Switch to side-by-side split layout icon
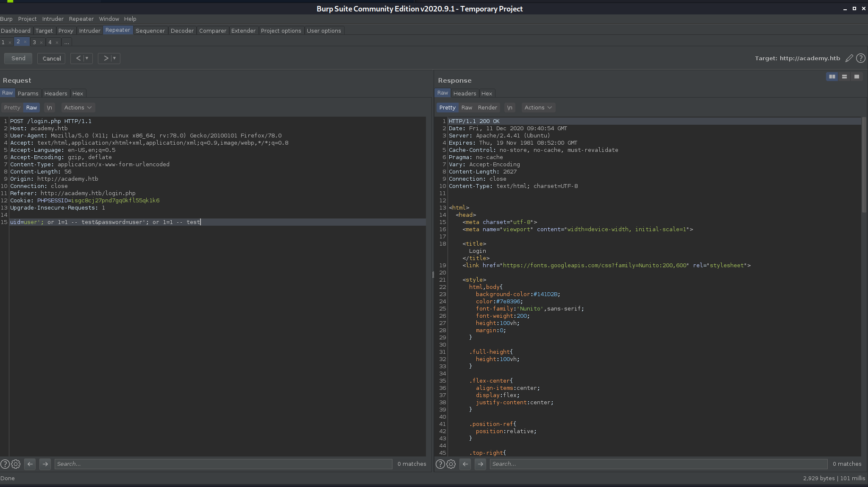This screenshot has width=868, height=487. [x=832, y=76]
